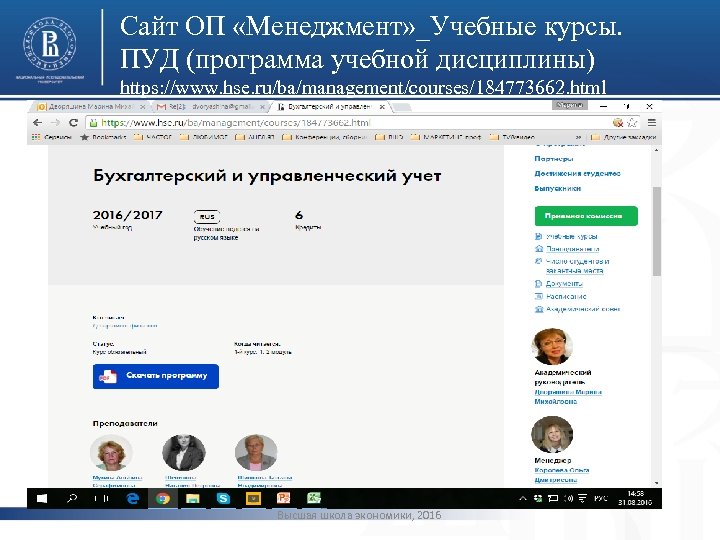Click the building icon next to Академический совет
720x540 pixels.
pos(539,309)
